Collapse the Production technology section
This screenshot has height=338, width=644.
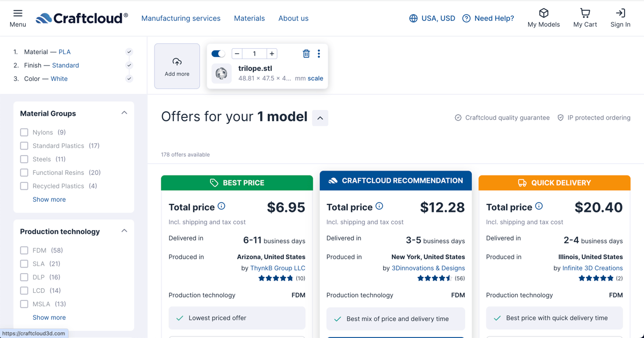pos(124,231)
